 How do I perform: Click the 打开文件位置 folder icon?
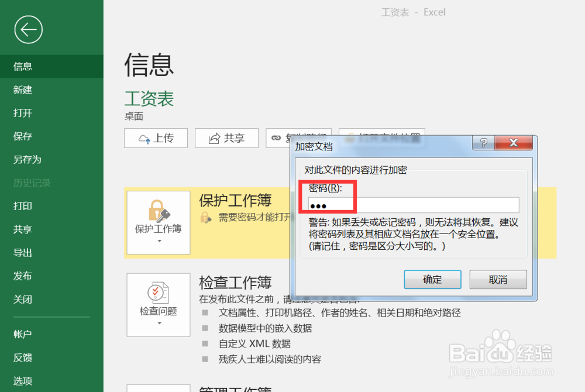point(350,136)
